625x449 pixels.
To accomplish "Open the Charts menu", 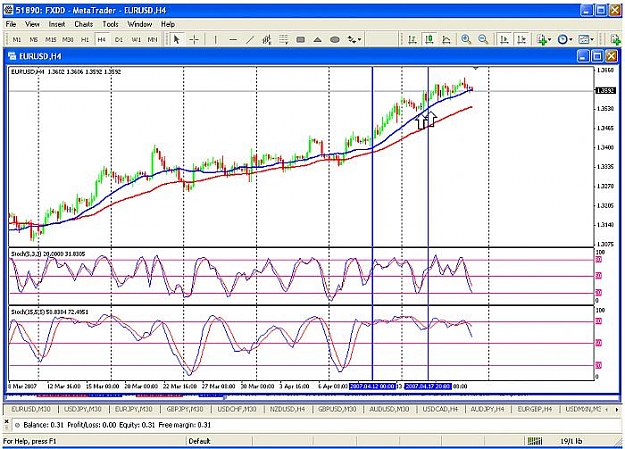I will pos(83,24).
